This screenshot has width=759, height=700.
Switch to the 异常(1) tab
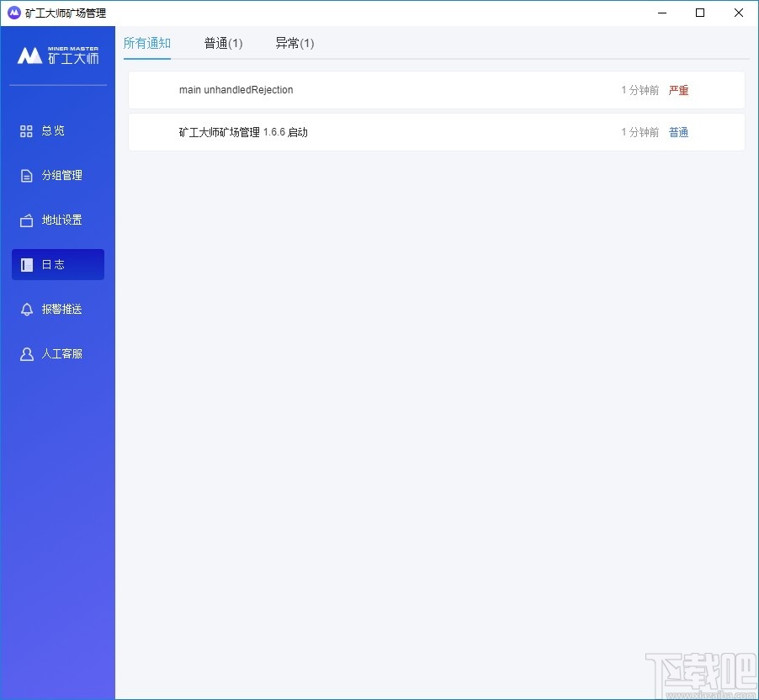295,43
